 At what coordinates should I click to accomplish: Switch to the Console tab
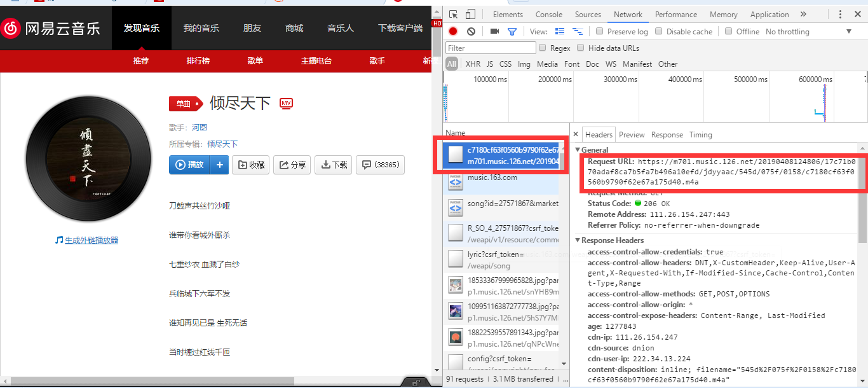tap(549, 15)
